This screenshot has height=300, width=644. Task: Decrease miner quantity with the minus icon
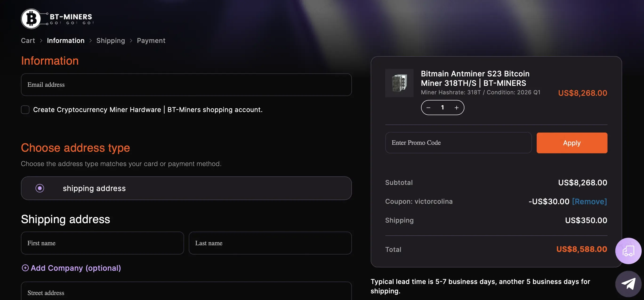click(x=428, y=107)
